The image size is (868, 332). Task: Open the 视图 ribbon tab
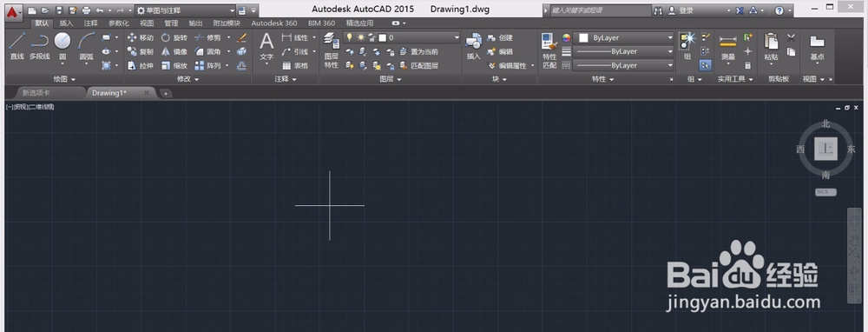(x=147, y=23)
